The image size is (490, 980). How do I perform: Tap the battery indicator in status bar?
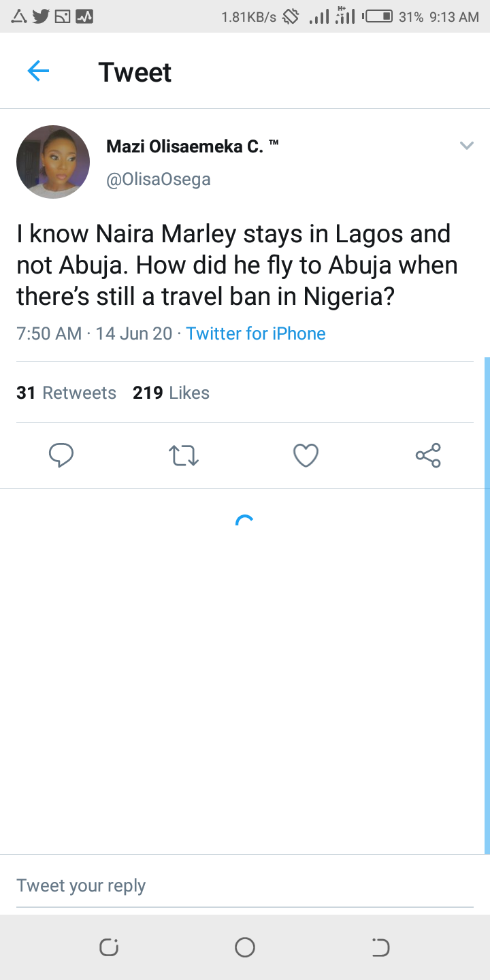(x=378, y=16)
